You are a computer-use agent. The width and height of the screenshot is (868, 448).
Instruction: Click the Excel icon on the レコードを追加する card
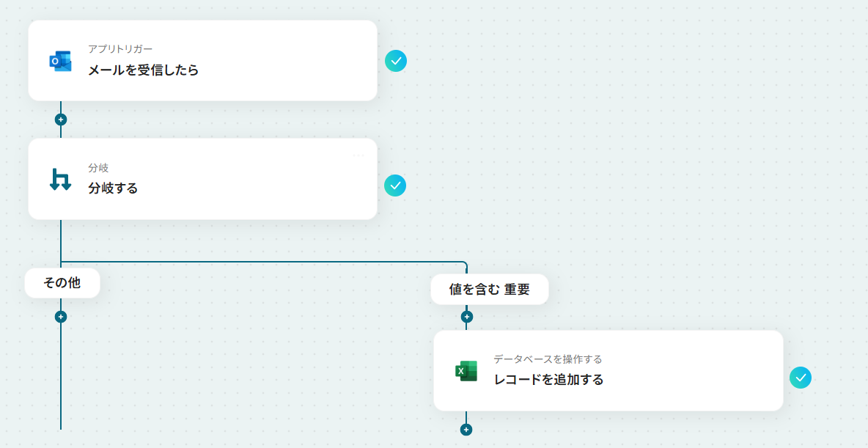pos(467,370)
